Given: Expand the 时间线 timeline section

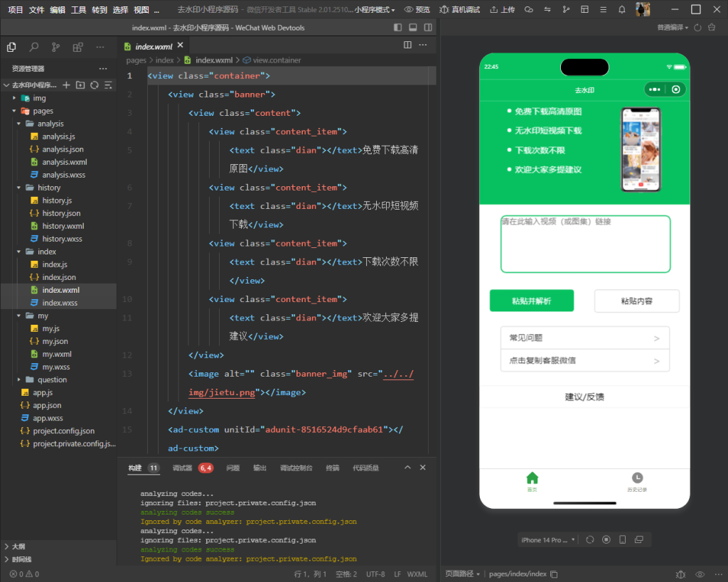Looking at the screenshot, I should coord(21,559).
